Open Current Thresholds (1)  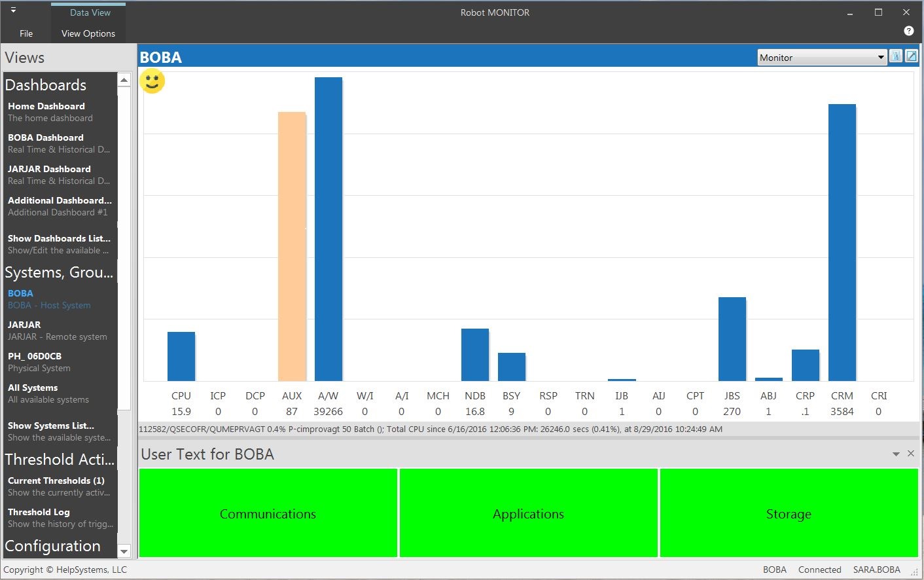(60, 486)
